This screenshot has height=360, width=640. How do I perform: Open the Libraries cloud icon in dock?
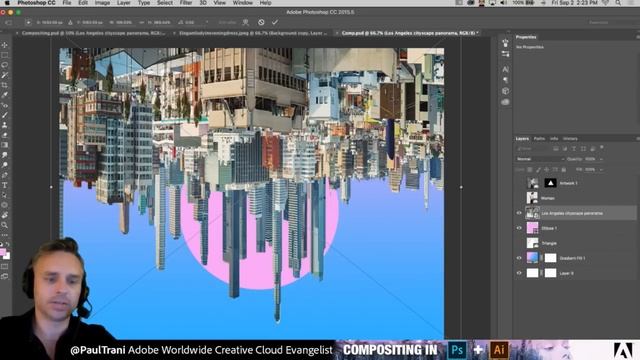coord(505,102)
